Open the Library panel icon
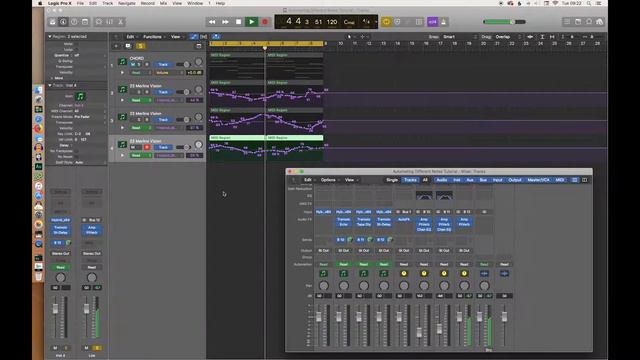Image resolution: width=640 pixels, height=360 pixels. tap(53, 22)
